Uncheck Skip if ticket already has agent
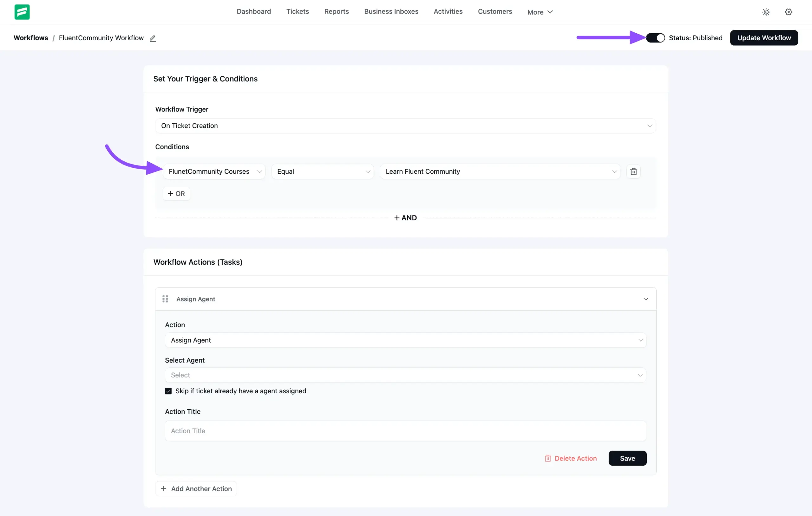 [168, 391]
